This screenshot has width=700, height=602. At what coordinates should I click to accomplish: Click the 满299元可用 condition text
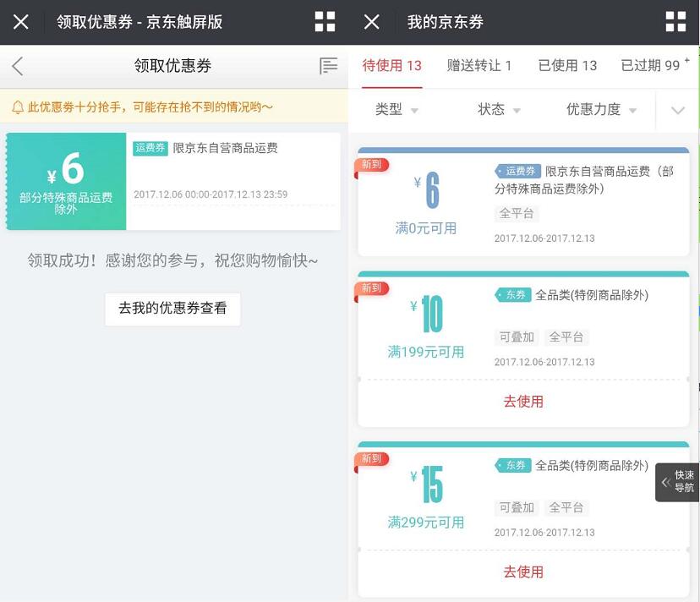coord(426,523)
